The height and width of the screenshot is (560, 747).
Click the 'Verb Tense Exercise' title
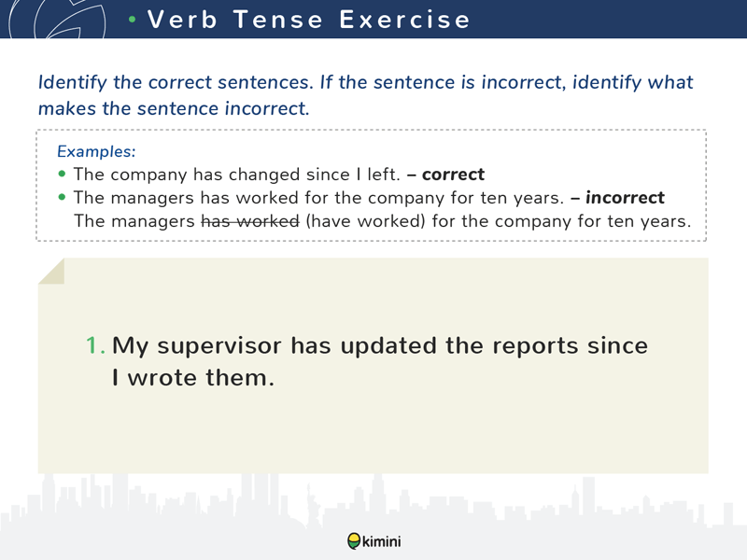(309, 20)
